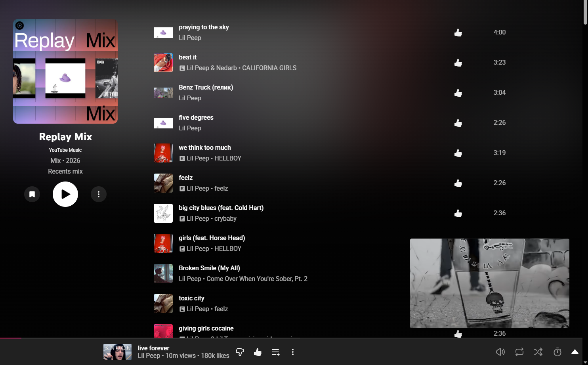Save Replay Mix to library
This screenshot has height=365, width=588.
32,194
